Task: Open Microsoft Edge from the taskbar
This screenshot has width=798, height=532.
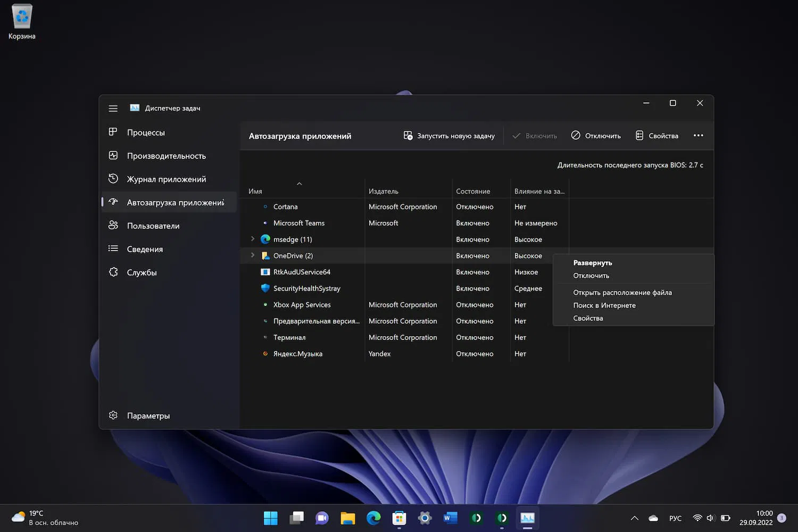Action: tap(373, 518)
